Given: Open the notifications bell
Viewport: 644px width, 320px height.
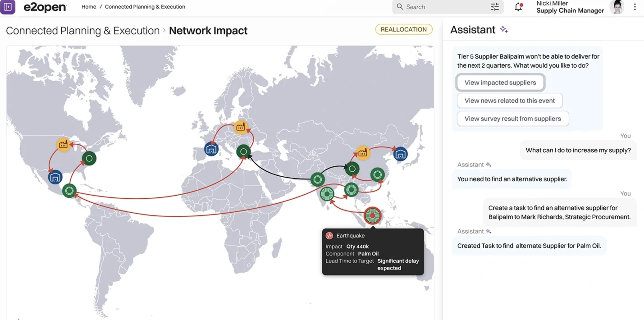Looking at the screenshot, I should [518, 7].
